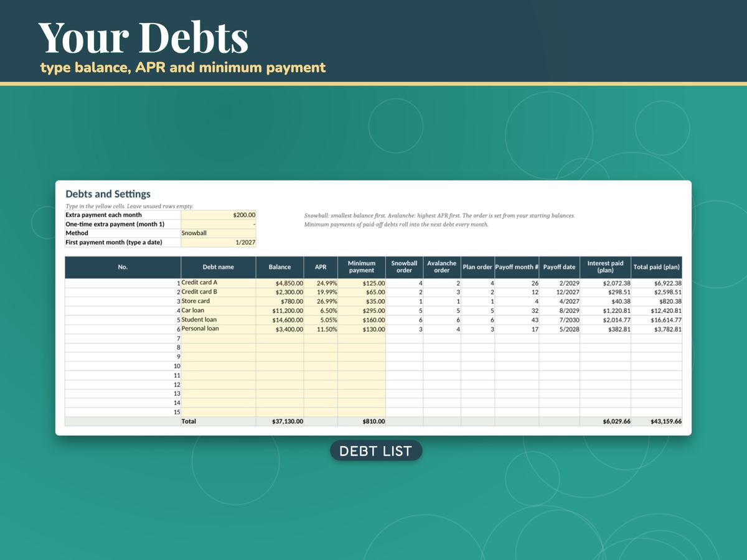747x560 pixels.
Task: Click the Payoff month # column header
Action: (x=517, y=267)
